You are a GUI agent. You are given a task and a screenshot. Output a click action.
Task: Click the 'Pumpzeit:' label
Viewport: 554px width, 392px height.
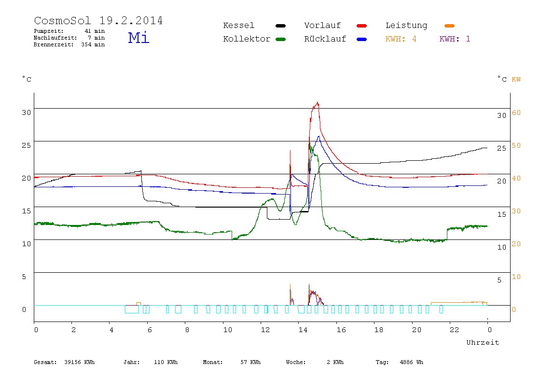pyautogui.click(x=49, y=31)
